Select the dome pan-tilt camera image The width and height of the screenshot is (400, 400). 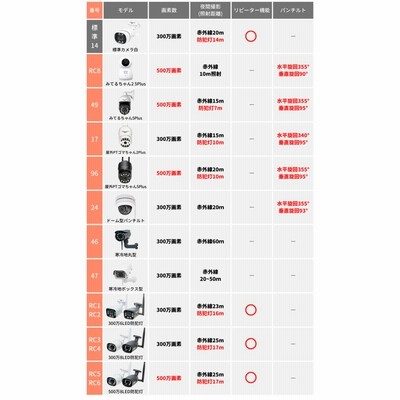pos(125,205)
